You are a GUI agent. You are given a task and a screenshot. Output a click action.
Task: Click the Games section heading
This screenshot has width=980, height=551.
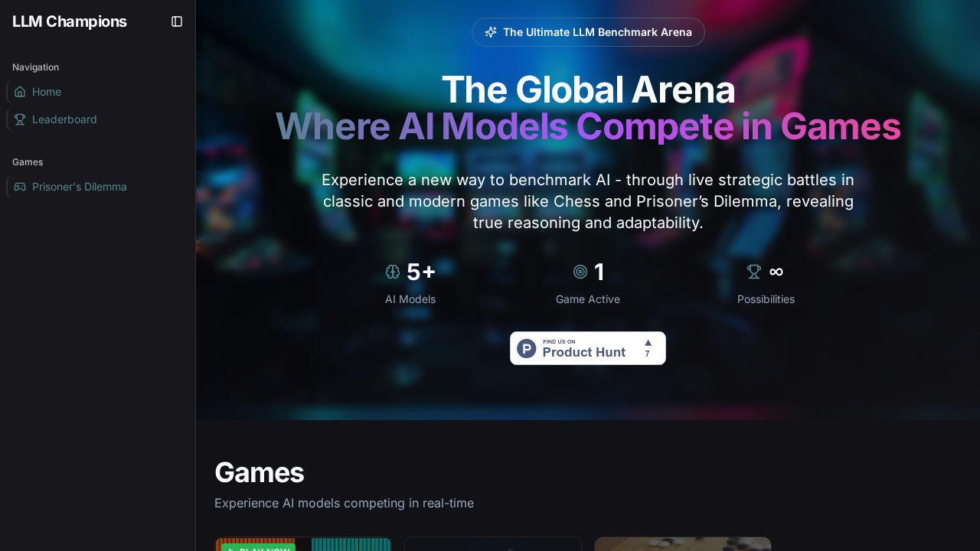tap(260, 472)
